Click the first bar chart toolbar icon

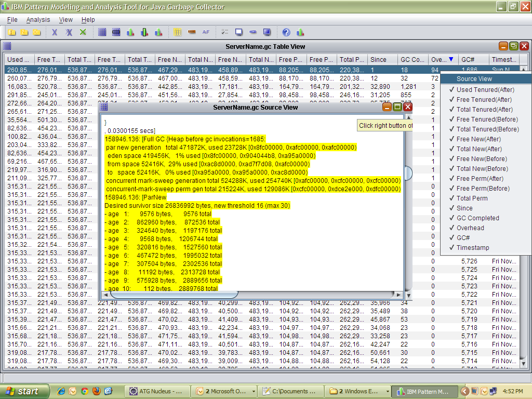pyautogui.click(x=130, y=32)
